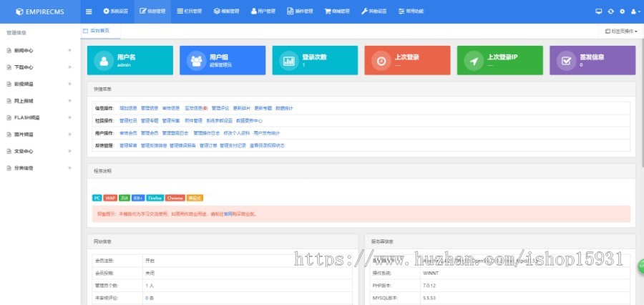Viewport: 644px width, 305px height.
Task: Click the 模板管理 layers icon
Action: (217, 11)
